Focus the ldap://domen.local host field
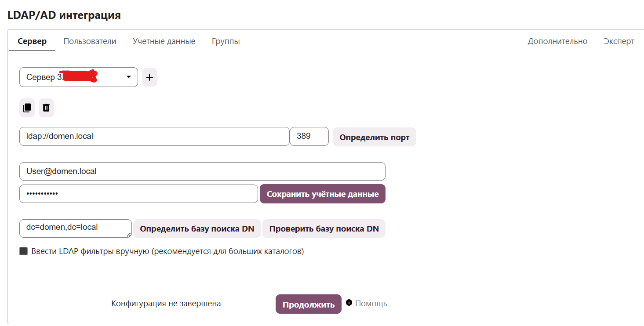 point(154,136)
